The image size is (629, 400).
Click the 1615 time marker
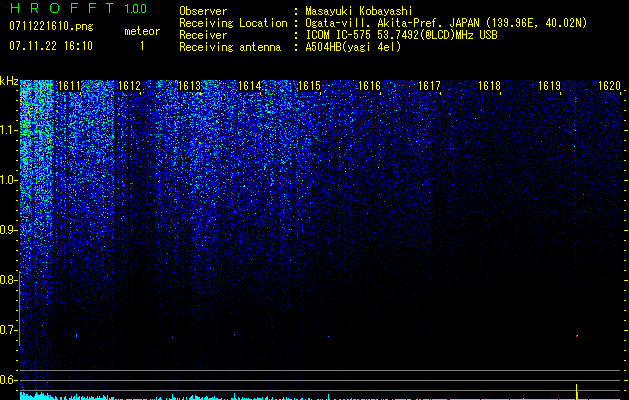310,86
